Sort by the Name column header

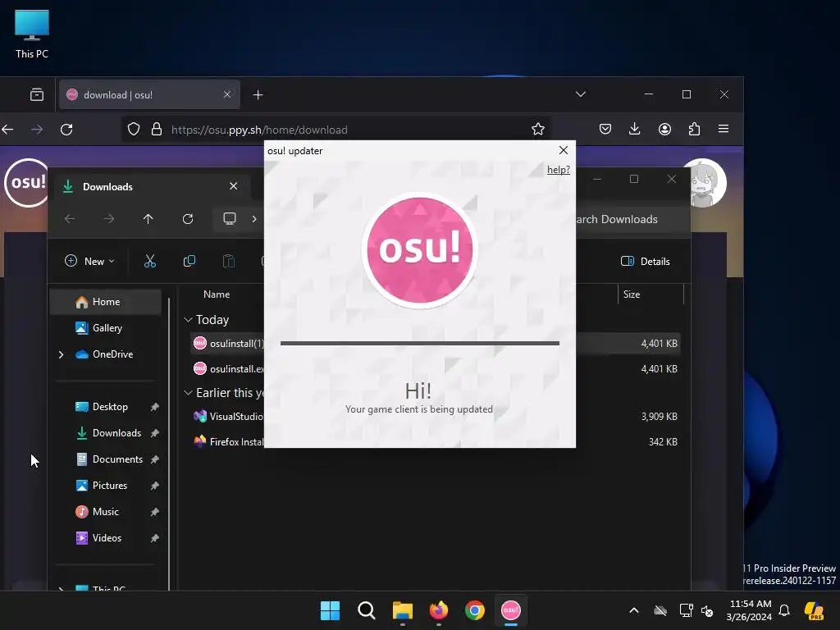pos(217,294)
